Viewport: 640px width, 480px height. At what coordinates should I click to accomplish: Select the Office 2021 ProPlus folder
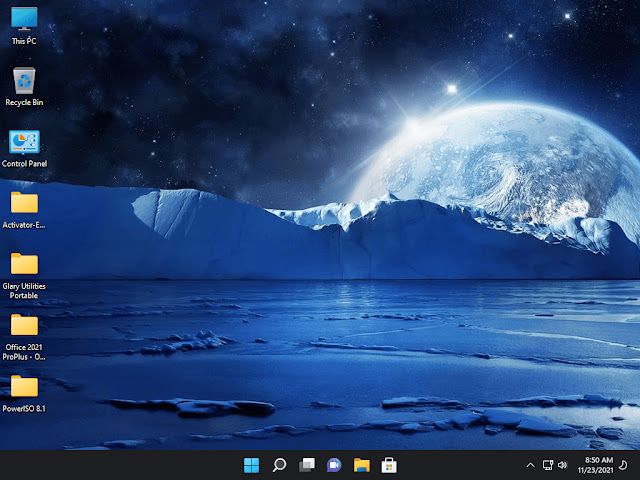(24, 337)
